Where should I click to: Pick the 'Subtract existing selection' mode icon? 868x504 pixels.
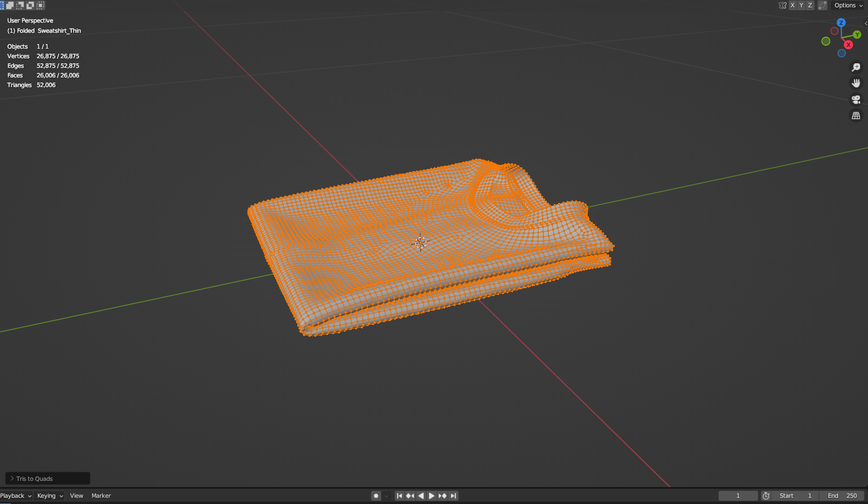(20, 5)
